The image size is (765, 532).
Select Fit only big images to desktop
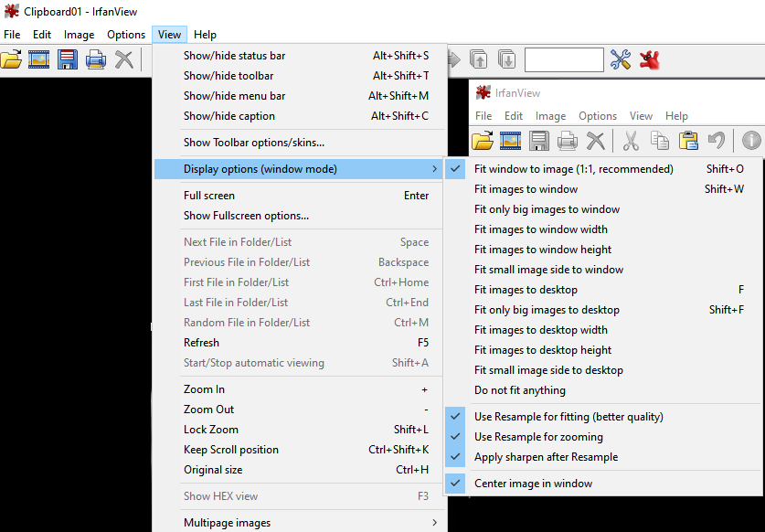point(603,310)
